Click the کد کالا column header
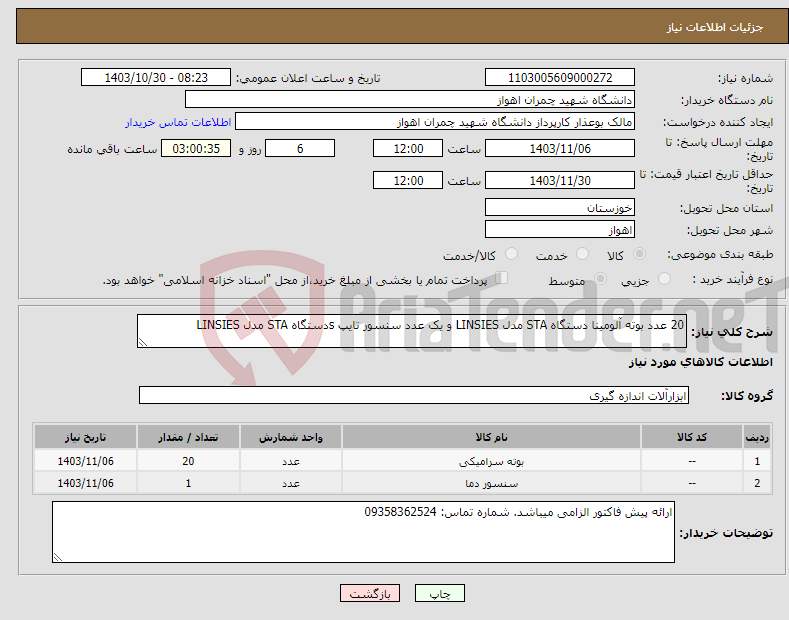789x620 pixels. pos(692,437)
